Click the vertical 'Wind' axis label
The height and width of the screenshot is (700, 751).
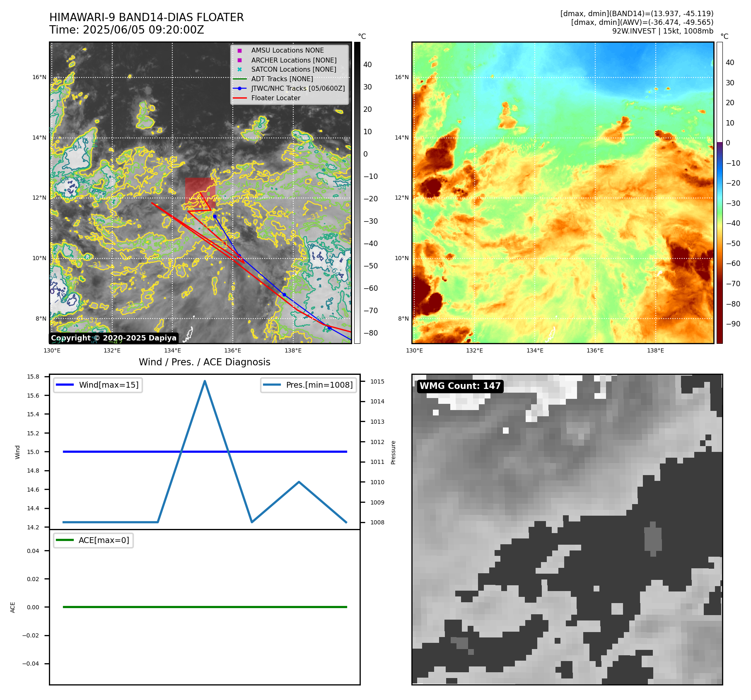[x=17, y=452]
